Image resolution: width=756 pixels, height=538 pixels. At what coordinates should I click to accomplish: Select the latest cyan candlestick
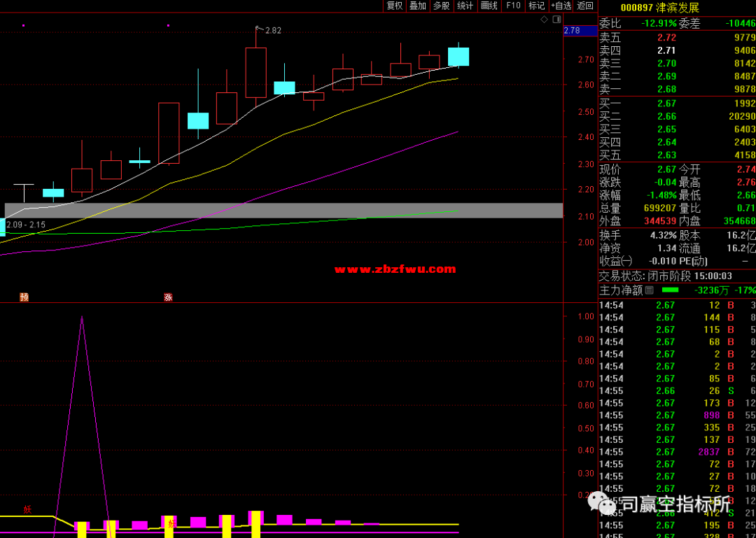point(458,57)
